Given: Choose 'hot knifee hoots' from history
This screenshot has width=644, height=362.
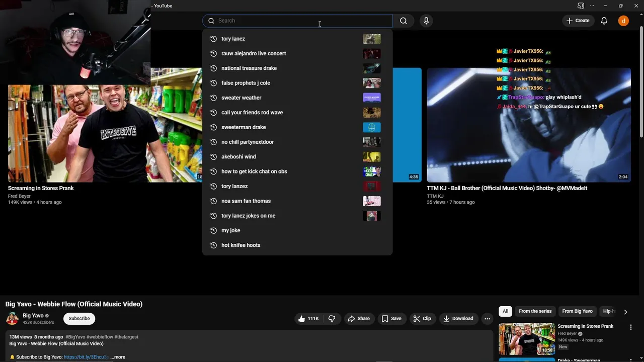Looking at the screenshot, I should click(x=297, y=245).
